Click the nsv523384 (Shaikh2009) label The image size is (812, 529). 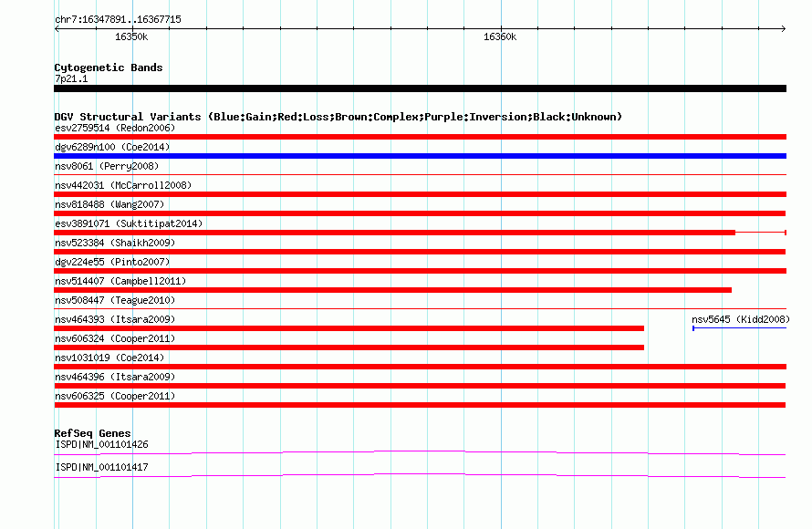[115, 243]
